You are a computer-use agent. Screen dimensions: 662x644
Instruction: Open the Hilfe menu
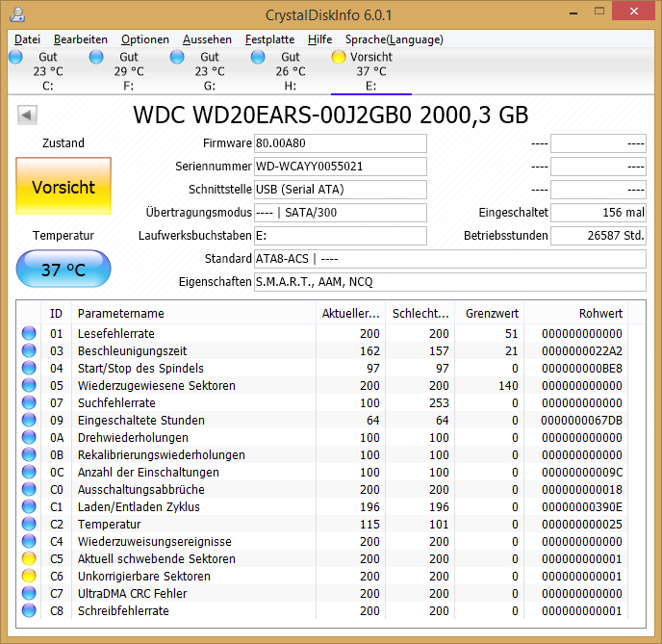(319, 39)
